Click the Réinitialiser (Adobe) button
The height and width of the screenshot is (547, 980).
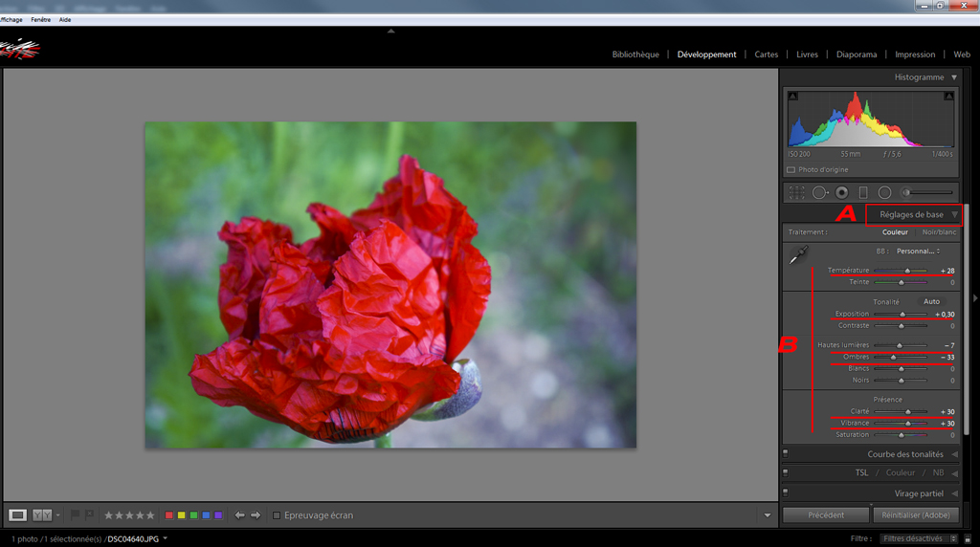coord(915,515)
